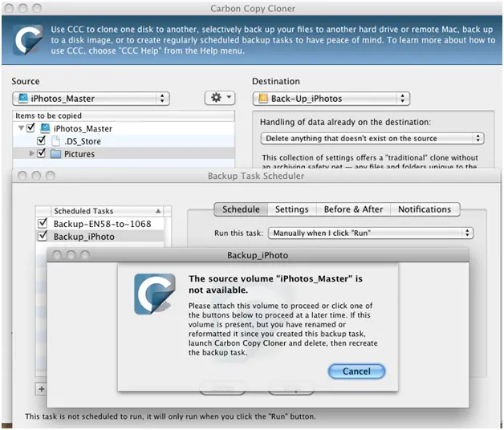
Task: Click Cancel in the source unavailable alert
Action: pyautogui.click(x=356, y=371)
